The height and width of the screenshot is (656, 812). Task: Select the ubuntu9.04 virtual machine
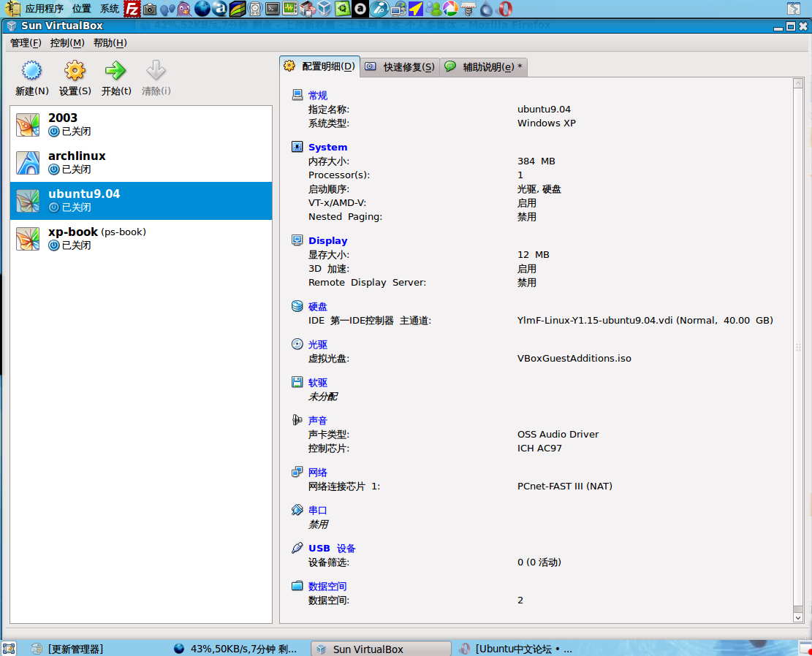141,201
